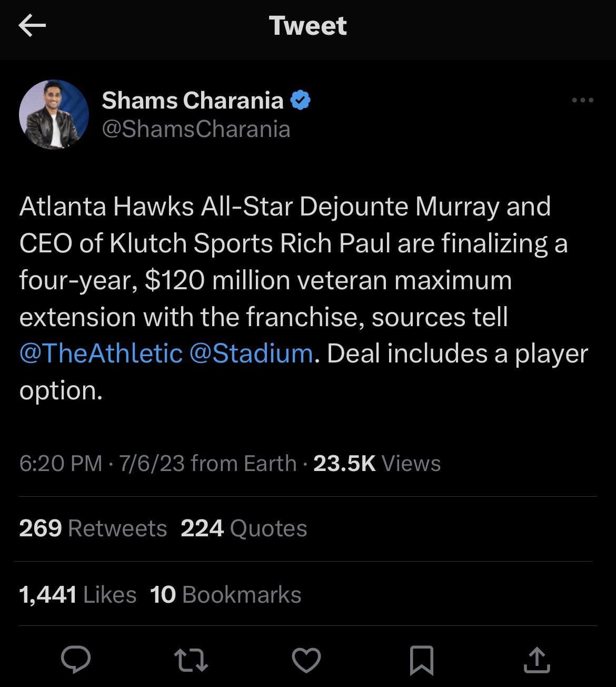This screenshot has width=616, height=687.
Task: Show the 1,441 Likes list
Action: pyautogui.click(x=77, y=595)
